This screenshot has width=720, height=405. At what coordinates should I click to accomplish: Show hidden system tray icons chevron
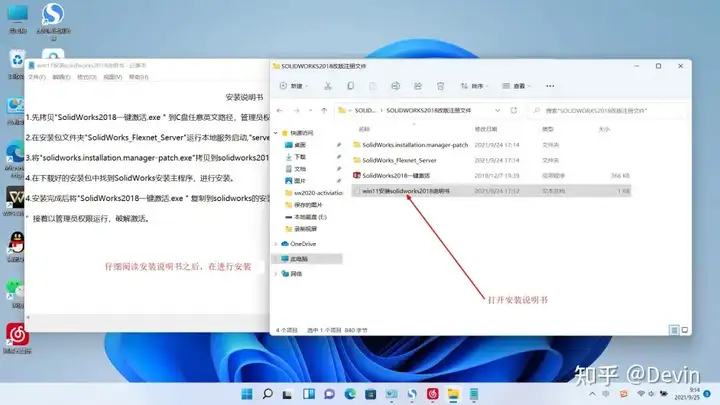tap(592, 394)
